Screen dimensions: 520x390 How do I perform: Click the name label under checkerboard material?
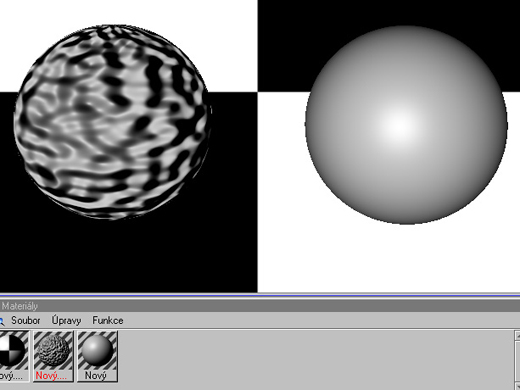click(x=11, y=376)
